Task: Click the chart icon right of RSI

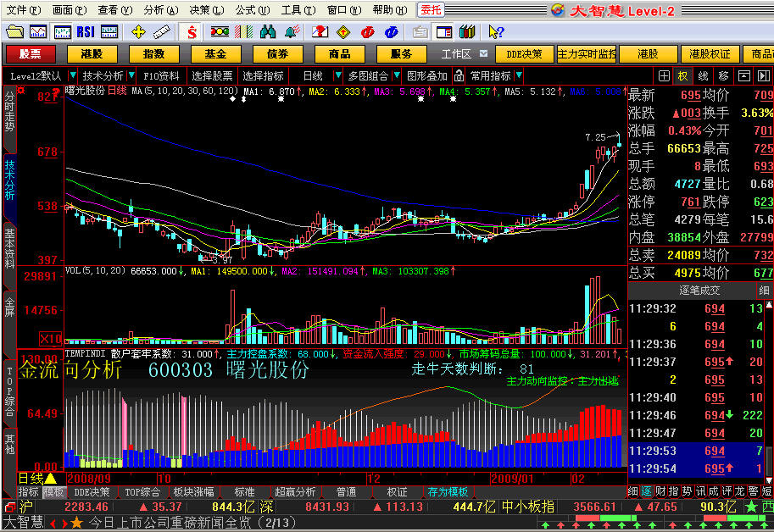Action: (x=109, y=32)
